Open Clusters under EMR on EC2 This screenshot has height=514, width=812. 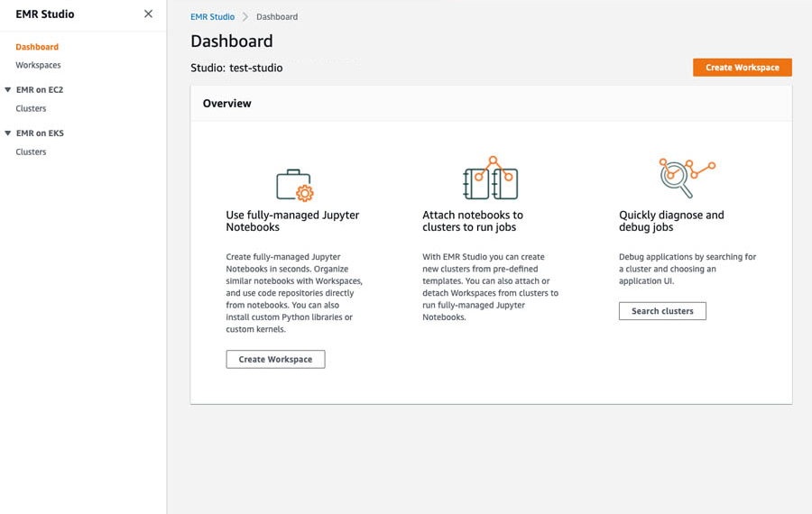click(x=31, y=108)
